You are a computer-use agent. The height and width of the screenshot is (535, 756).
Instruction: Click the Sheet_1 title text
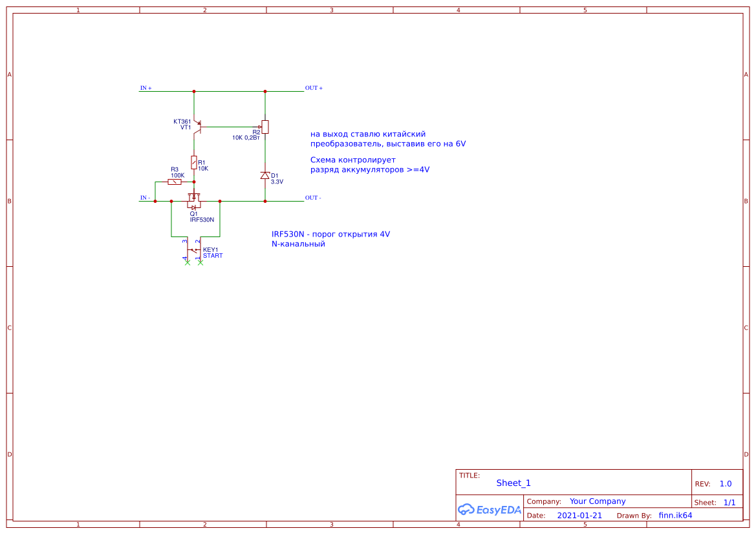pyautogui.click(x=512, y=483)
